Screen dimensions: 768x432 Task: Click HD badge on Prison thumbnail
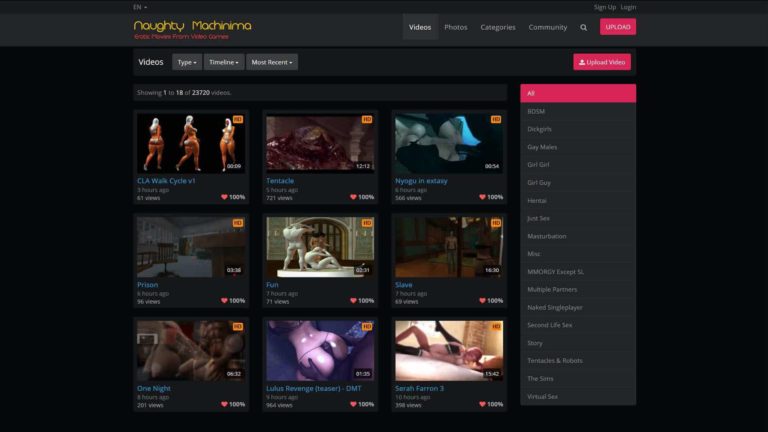point(238,223)
